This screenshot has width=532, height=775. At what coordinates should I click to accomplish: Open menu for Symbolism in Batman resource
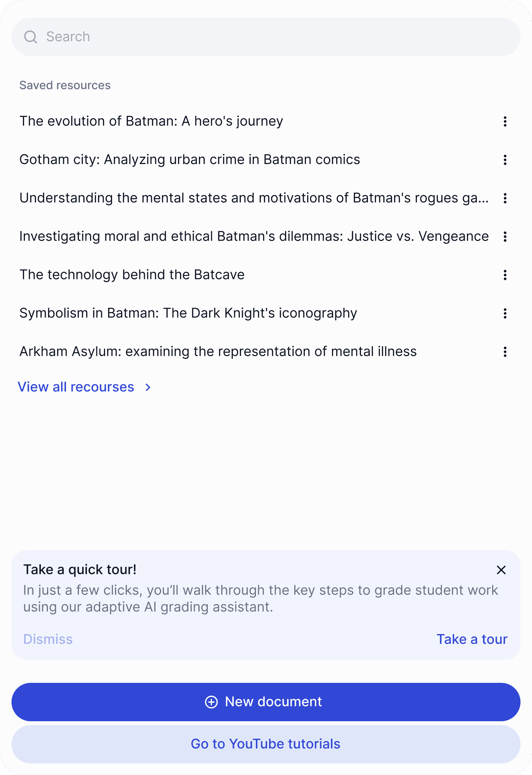pyautogui.click(x=505, y=313)
